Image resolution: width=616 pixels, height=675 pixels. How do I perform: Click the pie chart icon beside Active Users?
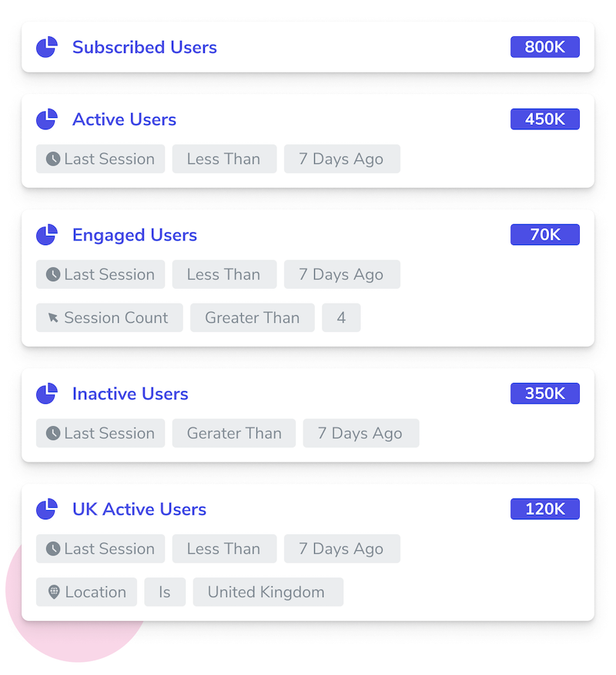point(46,119)
